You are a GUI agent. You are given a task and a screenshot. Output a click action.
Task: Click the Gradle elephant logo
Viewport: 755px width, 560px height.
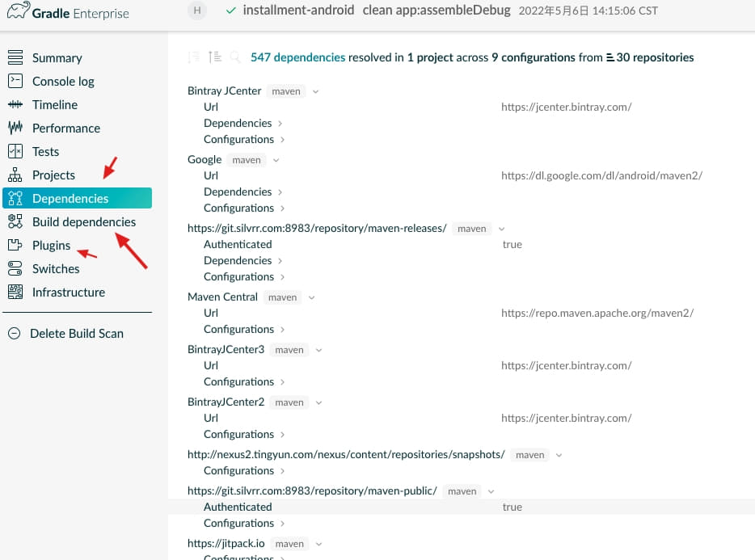click(16, 13)
